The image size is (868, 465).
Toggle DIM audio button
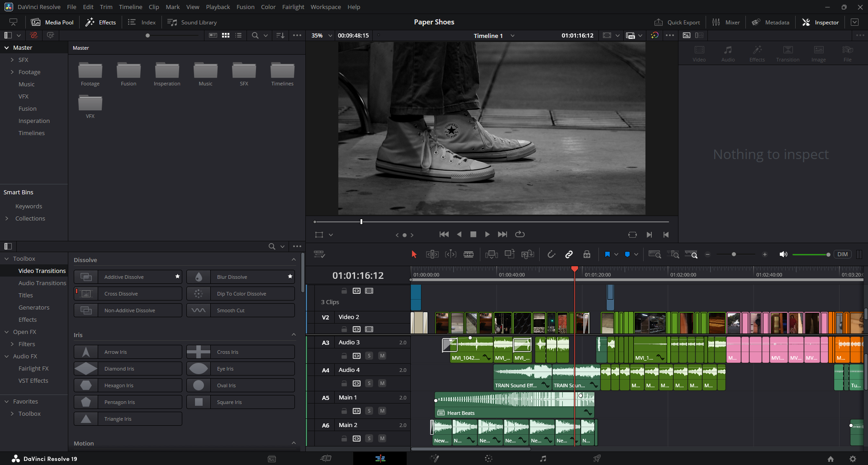[842, 254]
